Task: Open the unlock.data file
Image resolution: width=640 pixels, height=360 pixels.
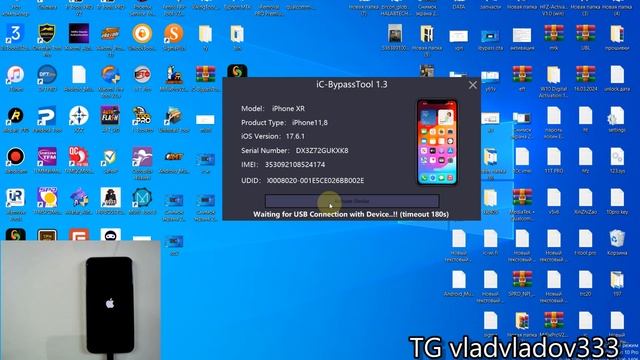Action: (617, 75)
